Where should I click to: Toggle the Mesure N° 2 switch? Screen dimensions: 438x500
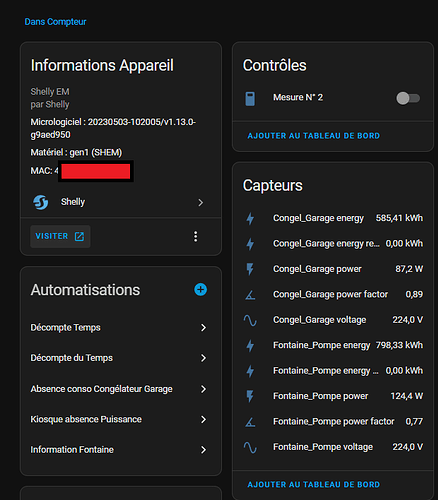(408, 98)
